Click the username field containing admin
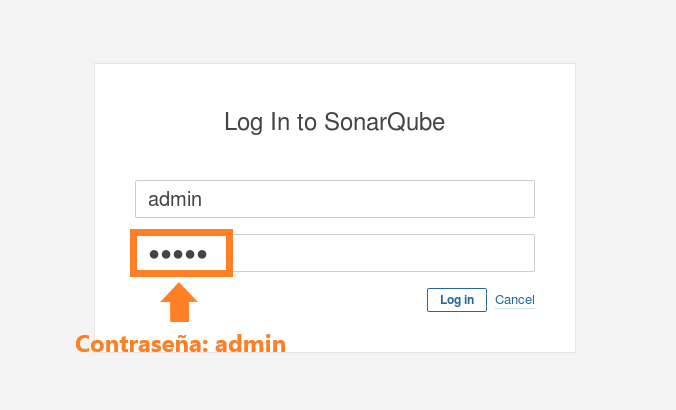Viewport: 676px width, 410px height. point(334,199)
